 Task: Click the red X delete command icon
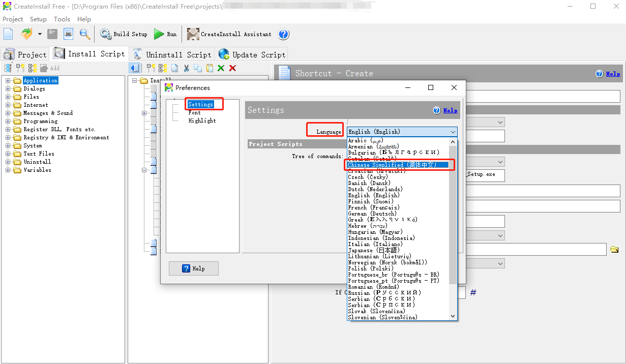pos(231,68)
